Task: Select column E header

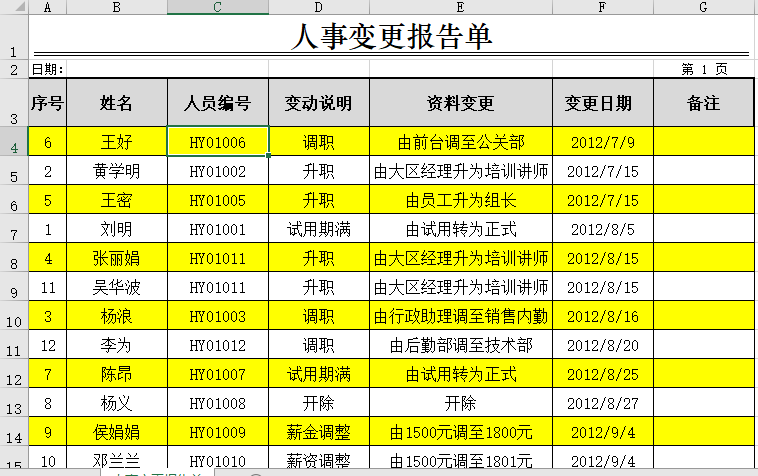Action: point(460,7)
